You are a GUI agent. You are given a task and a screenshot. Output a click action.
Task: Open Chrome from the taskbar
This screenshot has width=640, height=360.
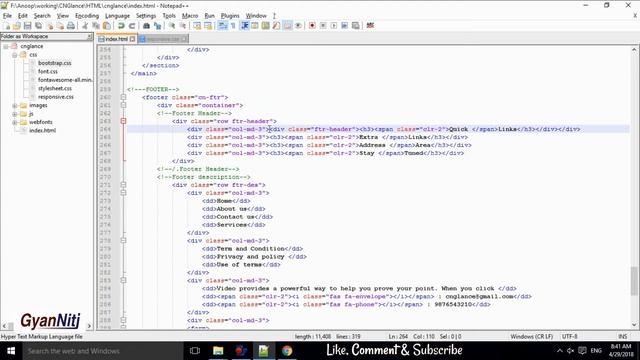(287, 351)
